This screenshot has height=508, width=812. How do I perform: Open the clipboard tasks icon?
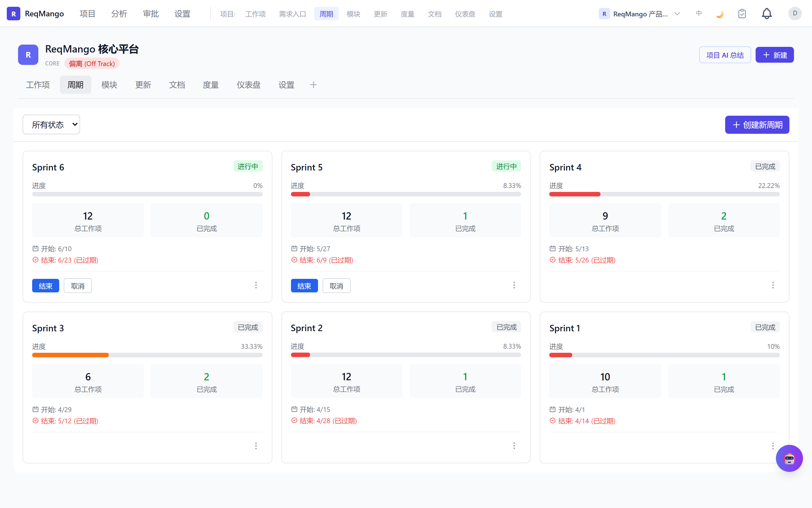[742, 14]
